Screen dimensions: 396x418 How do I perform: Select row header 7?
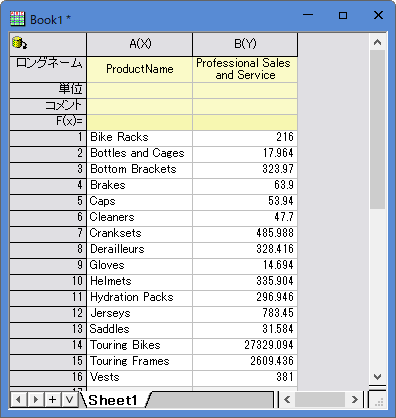click(x=48, y=234)
